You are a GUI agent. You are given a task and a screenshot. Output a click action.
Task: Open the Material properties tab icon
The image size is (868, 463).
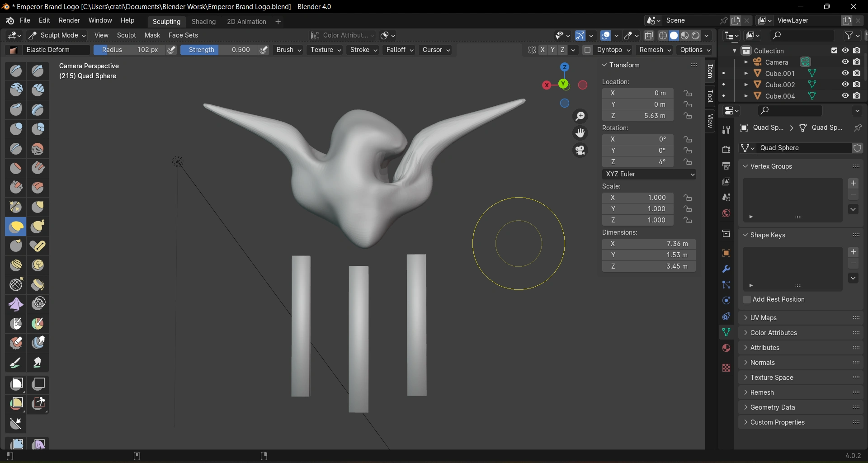(x=726, y=348)
